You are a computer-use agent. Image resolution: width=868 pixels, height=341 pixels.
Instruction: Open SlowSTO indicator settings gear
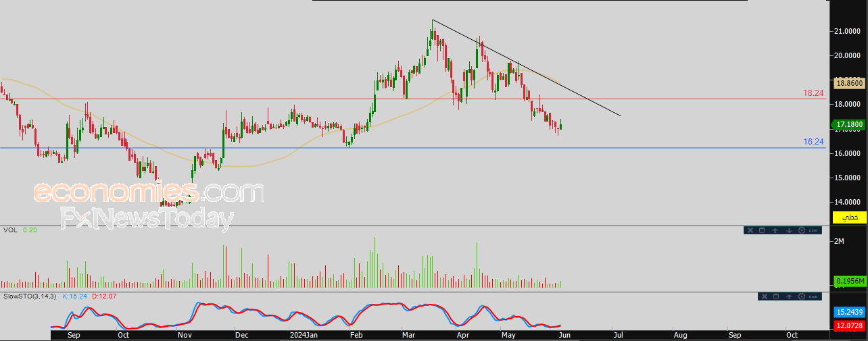802,296
